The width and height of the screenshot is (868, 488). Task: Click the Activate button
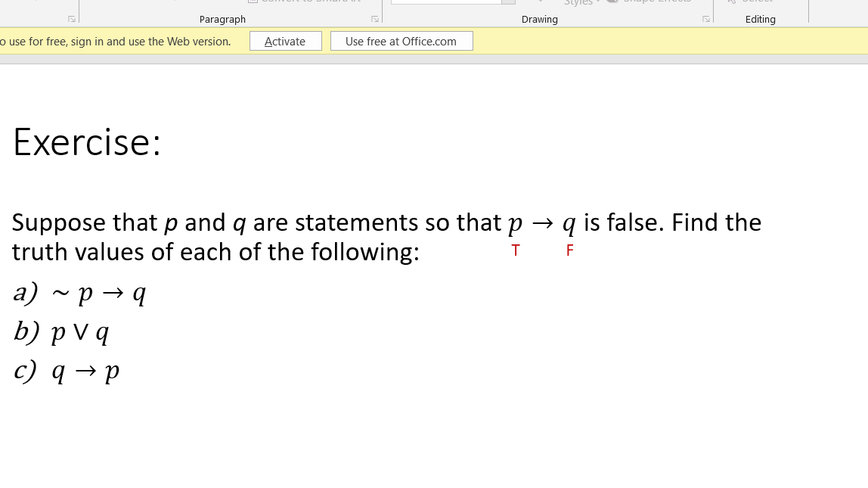[x=285, y=42]
